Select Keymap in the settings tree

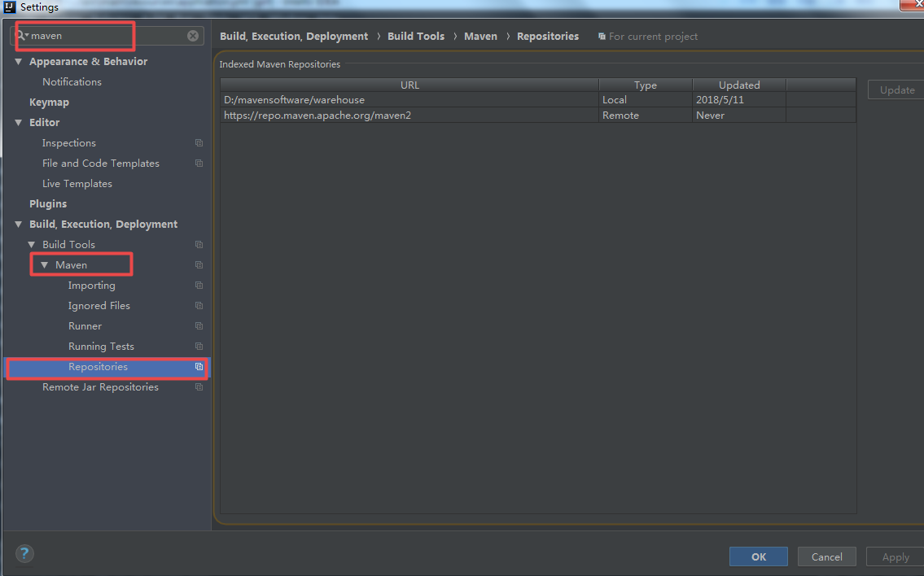click(x=49, y=103)
